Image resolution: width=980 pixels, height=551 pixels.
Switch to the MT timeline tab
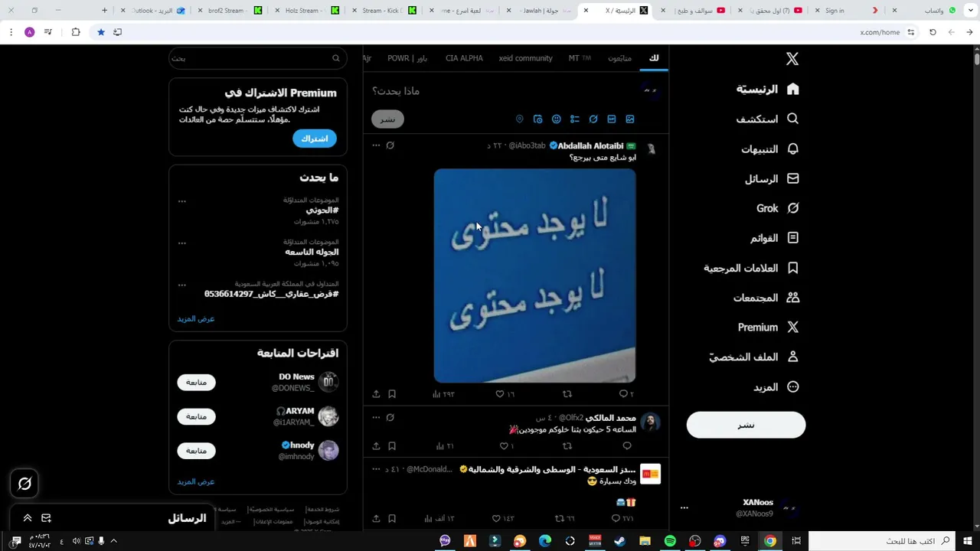580,58
